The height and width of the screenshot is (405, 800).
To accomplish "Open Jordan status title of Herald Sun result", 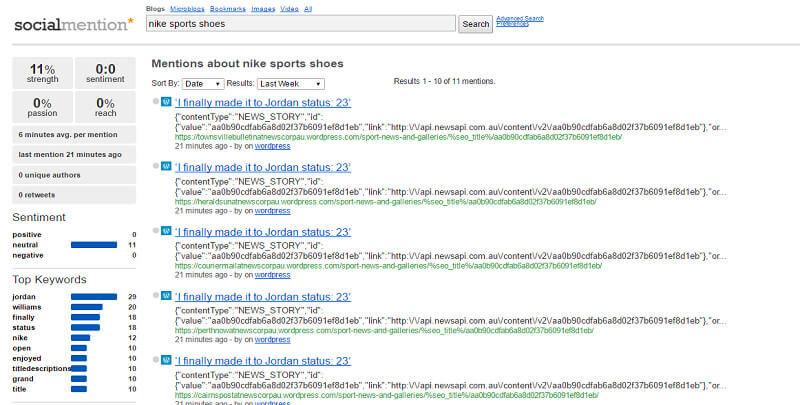I will (263, 167).
